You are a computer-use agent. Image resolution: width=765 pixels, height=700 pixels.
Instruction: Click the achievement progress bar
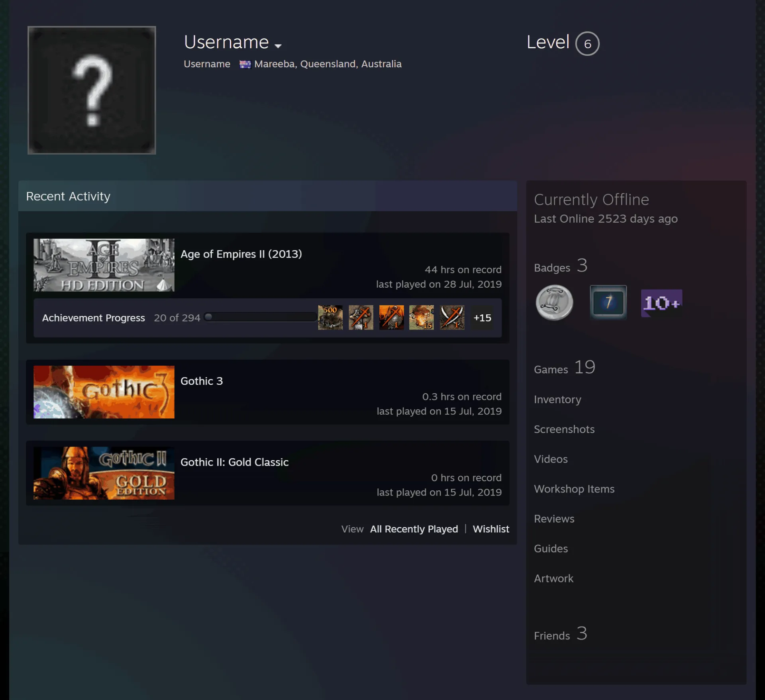click(x=261, y=317)
